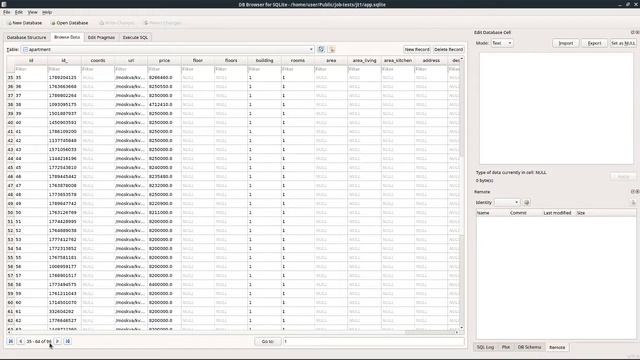Go to next page of records

[x=58, y=341]
